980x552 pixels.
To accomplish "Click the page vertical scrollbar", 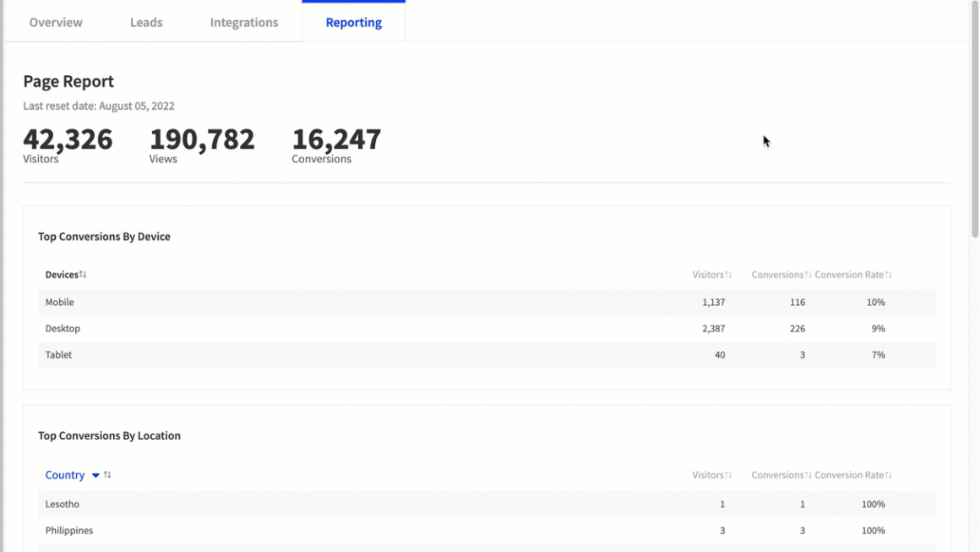I will point(974,119).
